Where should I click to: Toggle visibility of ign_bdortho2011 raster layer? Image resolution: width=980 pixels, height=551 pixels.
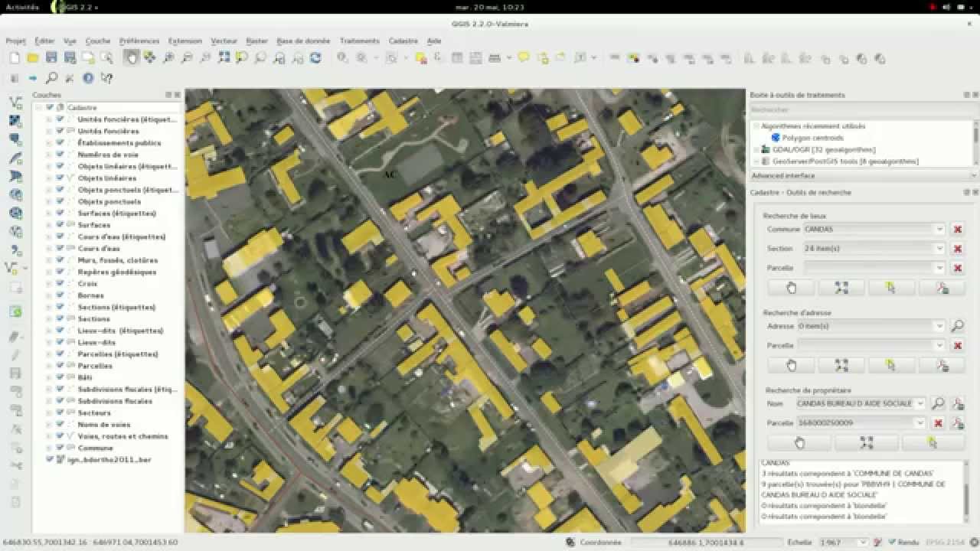click(50, 460)
